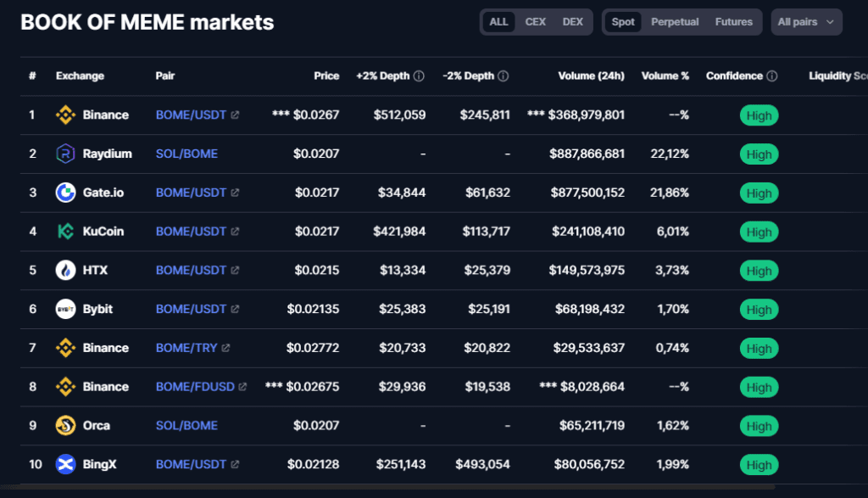Click the Orca exchange logo icon

coord(65,425)
